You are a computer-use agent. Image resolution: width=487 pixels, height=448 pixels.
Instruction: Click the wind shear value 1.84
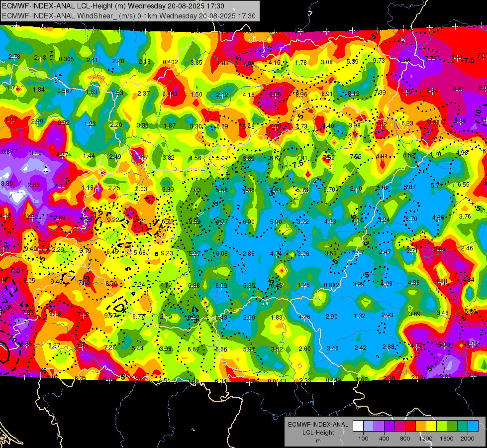38,90
